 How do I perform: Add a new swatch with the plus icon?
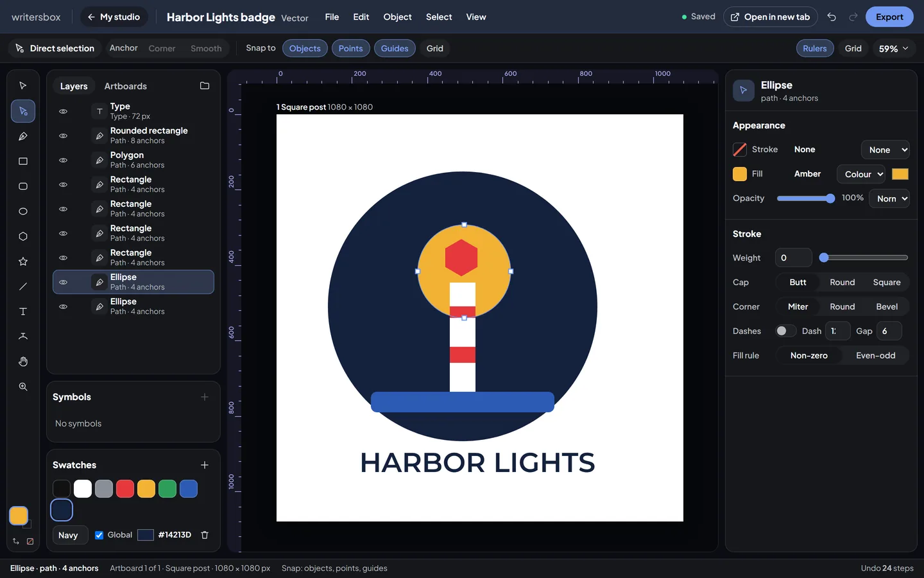tap(205, 465)
